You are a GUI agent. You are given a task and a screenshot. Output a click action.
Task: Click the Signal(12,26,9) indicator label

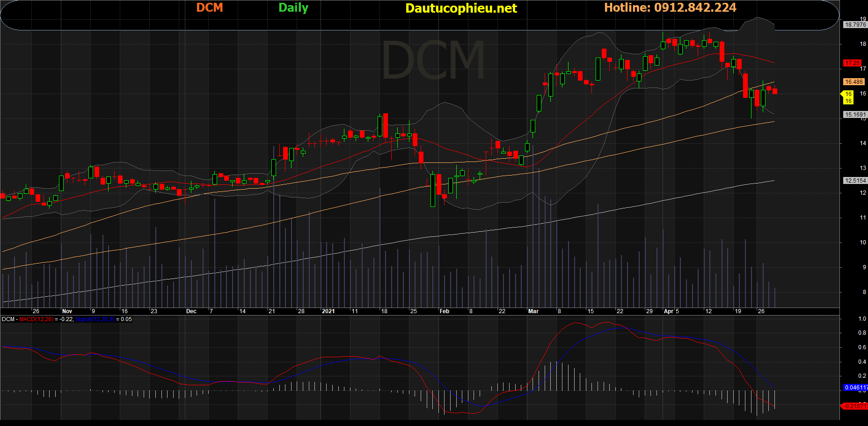(95, 319)
